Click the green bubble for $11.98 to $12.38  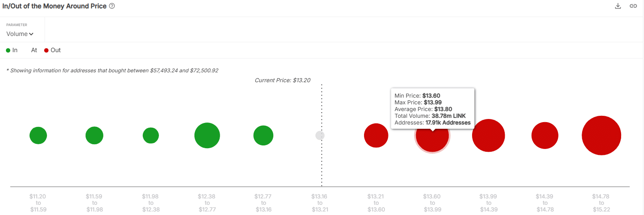pos(151,136)
